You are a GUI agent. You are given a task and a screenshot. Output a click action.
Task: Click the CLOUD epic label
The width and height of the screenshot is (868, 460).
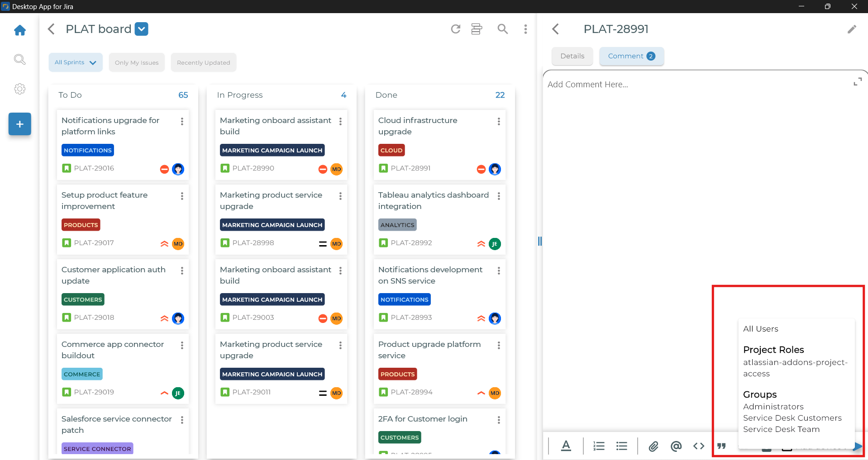point(391,150)
